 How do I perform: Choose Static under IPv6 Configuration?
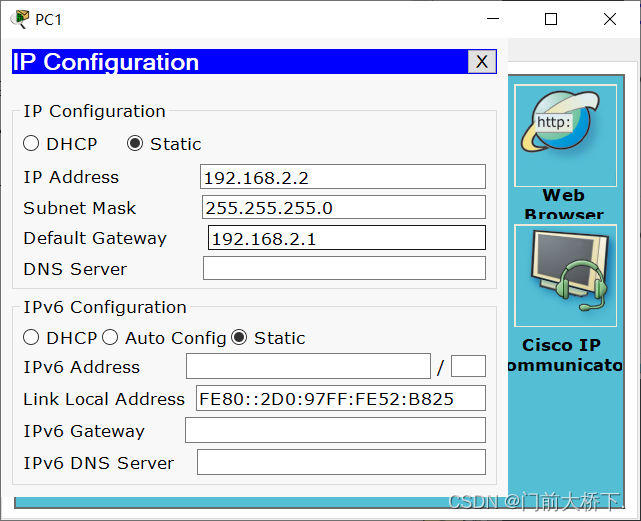(239, 338)
